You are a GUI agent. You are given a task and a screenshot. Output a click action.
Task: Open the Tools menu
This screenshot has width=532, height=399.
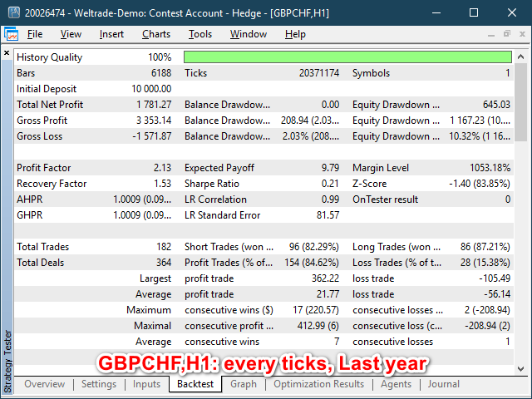coord(199,34)
